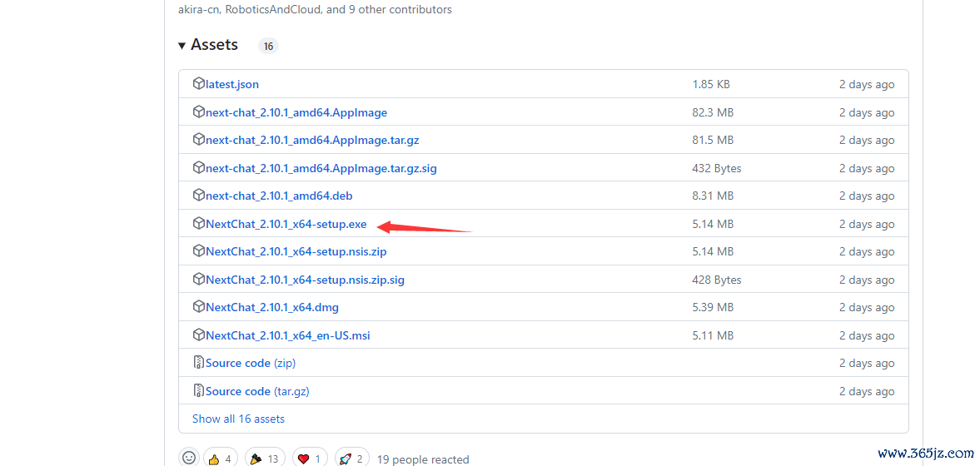Open the latest.json asset link
The image size is (980, 466).
231,84
